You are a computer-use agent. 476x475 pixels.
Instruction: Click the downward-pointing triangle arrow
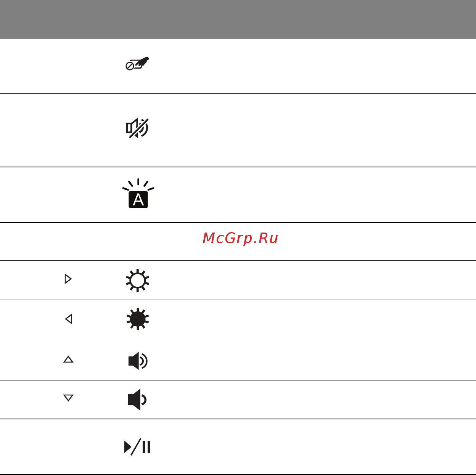click(x=68, y=398)
